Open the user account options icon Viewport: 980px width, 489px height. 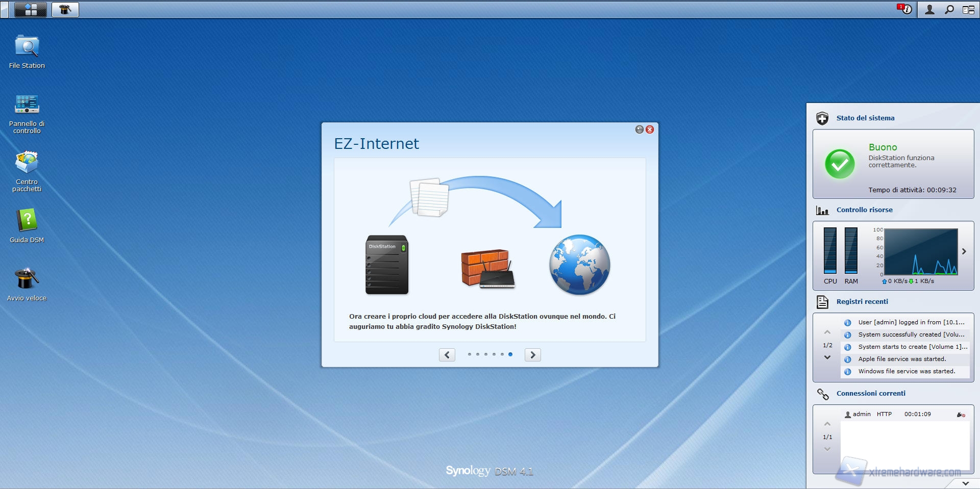pyautogui.click(x=929, y=10)
